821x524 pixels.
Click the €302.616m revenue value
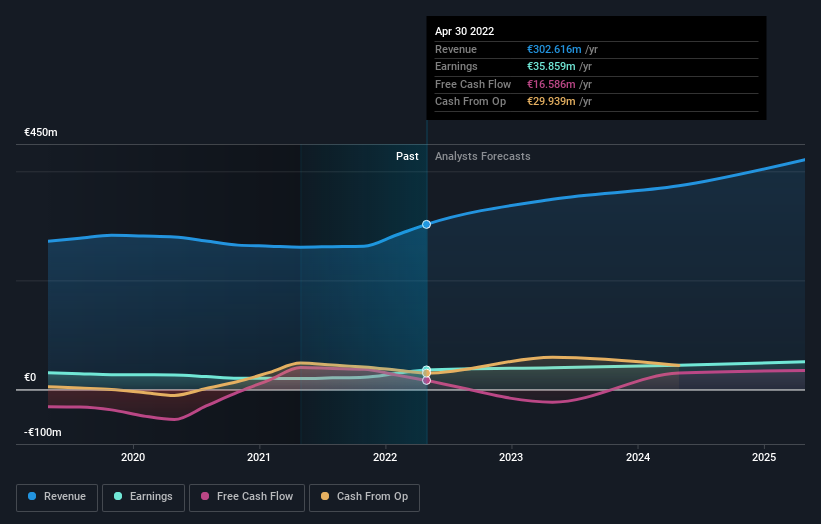(x=554, y=49)
